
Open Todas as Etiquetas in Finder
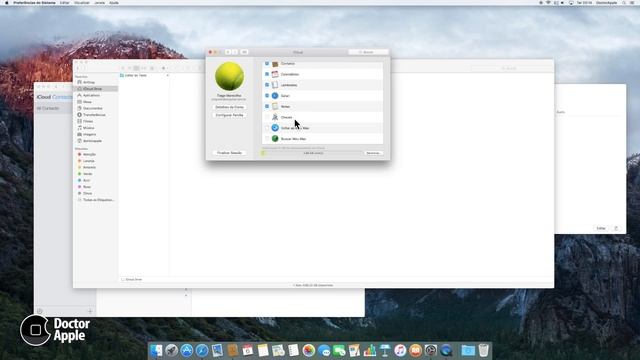tap(96, 200)
